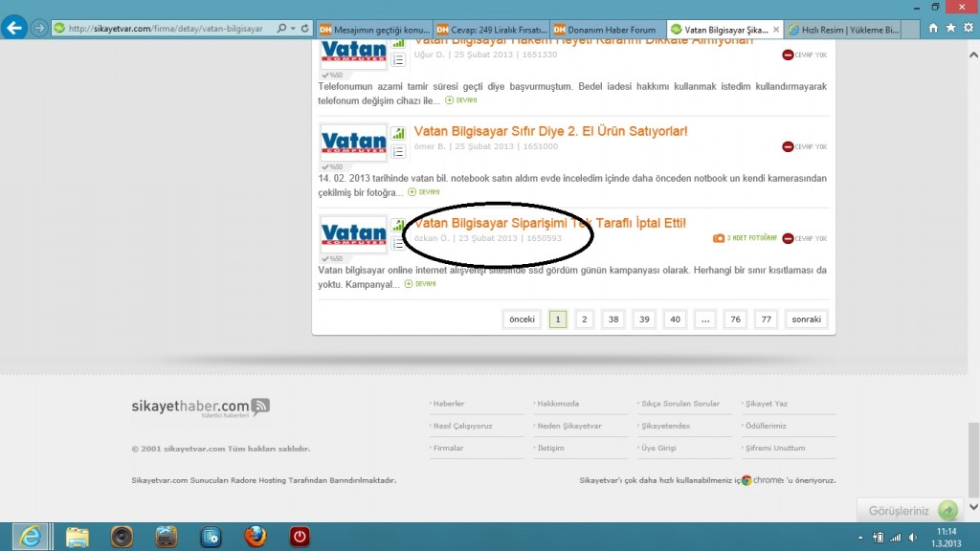
Task: Open the browser Home icon
Action: coord(932,28)
